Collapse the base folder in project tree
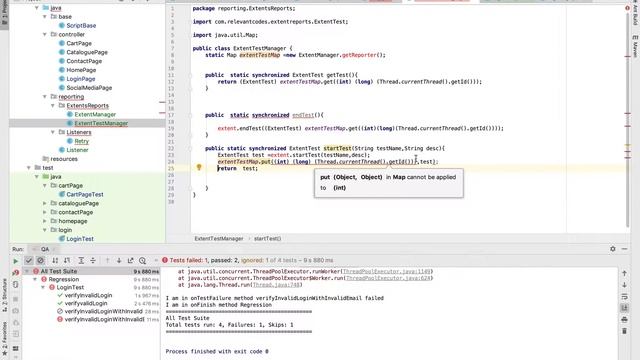The height and width of the screenshot is (360, 640). click(x=45, y=17)
